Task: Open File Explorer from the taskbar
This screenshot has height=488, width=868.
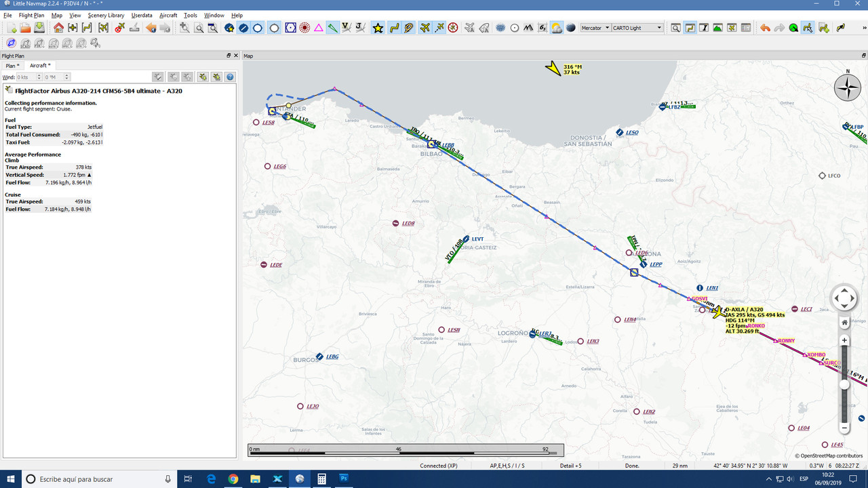Action: click(x=255, y=479)
